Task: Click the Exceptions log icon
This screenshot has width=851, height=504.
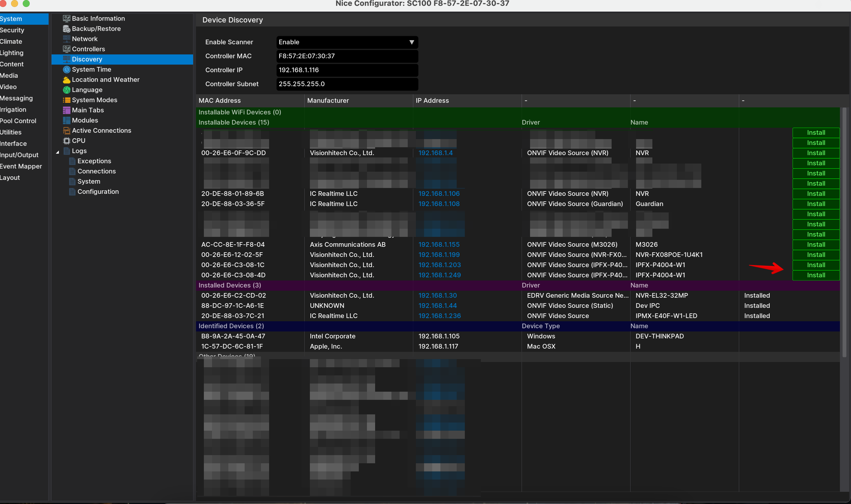Action: pos(72,161)
